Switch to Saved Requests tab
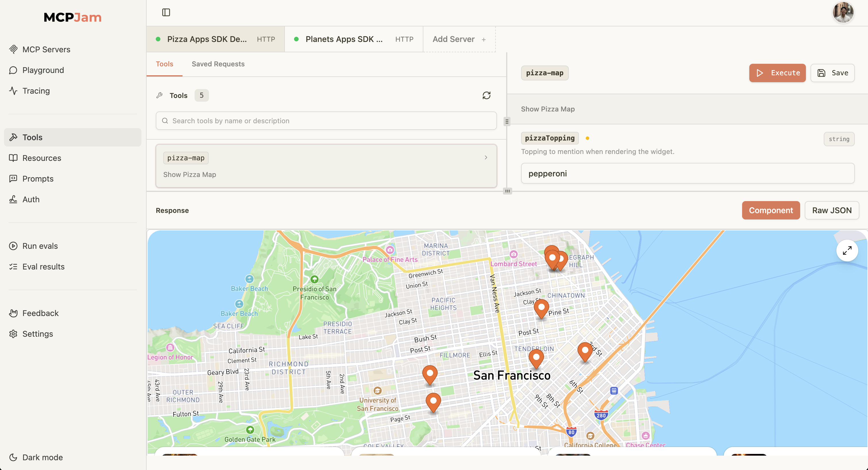The width and height of the screenshot is (868, 470). [218, 64]
